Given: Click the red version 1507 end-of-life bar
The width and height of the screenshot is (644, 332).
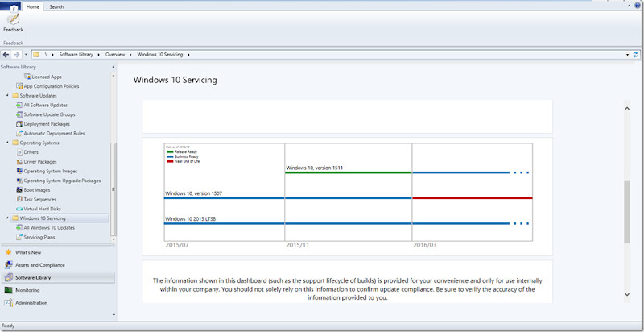Looking at the screenshot, I should (473, 198).
